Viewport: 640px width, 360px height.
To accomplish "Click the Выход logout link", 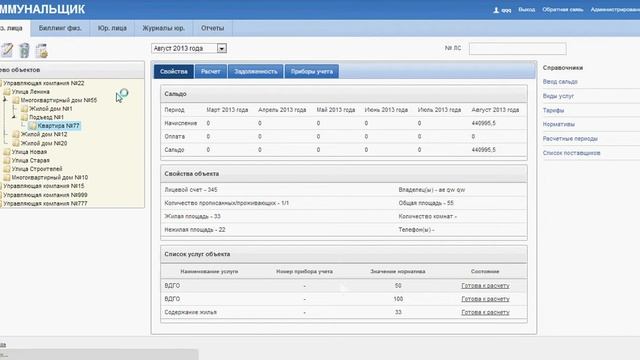I will pyautogui.click(x=527, y=9).
